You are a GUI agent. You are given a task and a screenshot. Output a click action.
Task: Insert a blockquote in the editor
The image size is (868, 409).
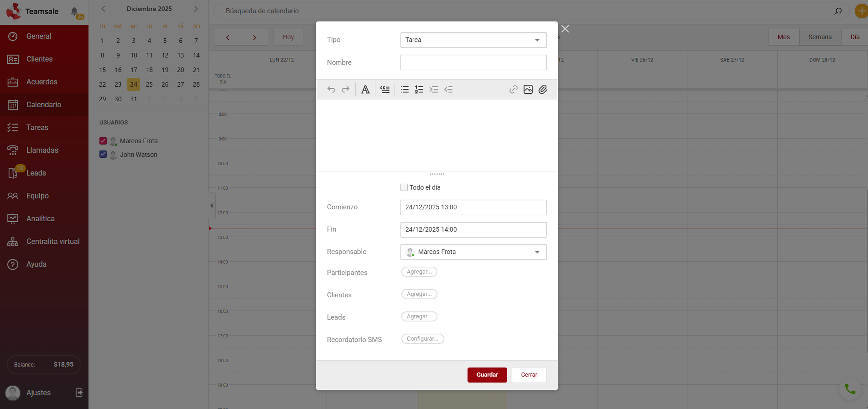coord(385,89)
